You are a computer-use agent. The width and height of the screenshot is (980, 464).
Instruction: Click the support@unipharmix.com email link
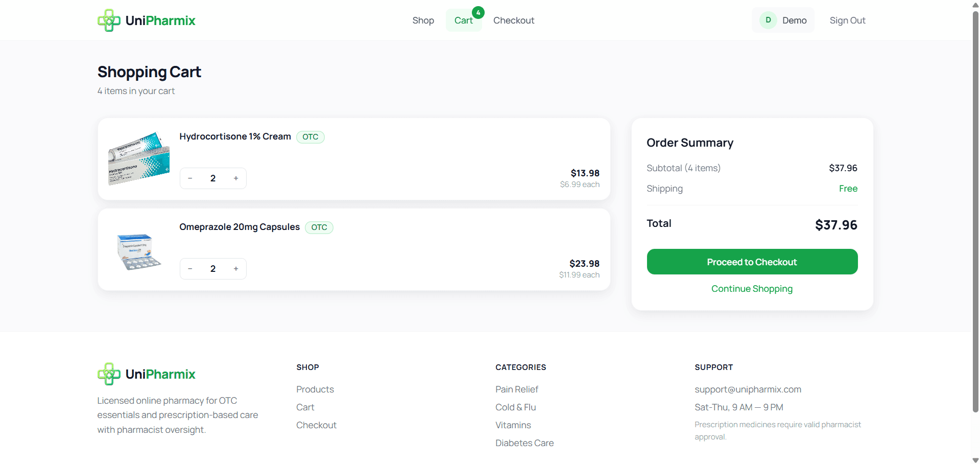tap(748, 389)
